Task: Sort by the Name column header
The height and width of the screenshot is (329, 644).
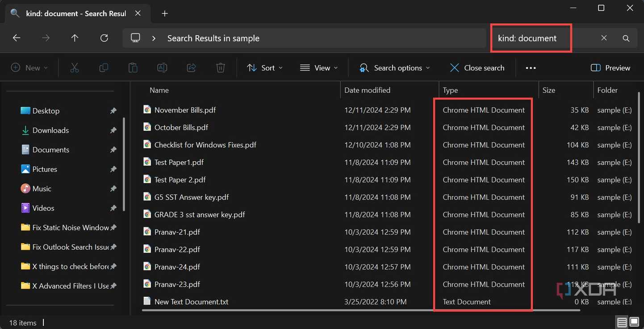Action: pyautogui.click(x=159, y=90)
